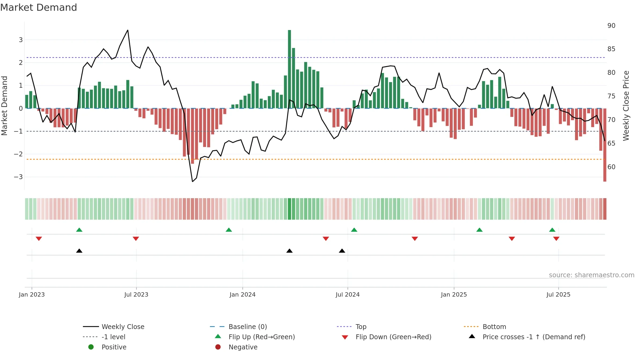Click the Jan 2023 axis label

(32, 294)
